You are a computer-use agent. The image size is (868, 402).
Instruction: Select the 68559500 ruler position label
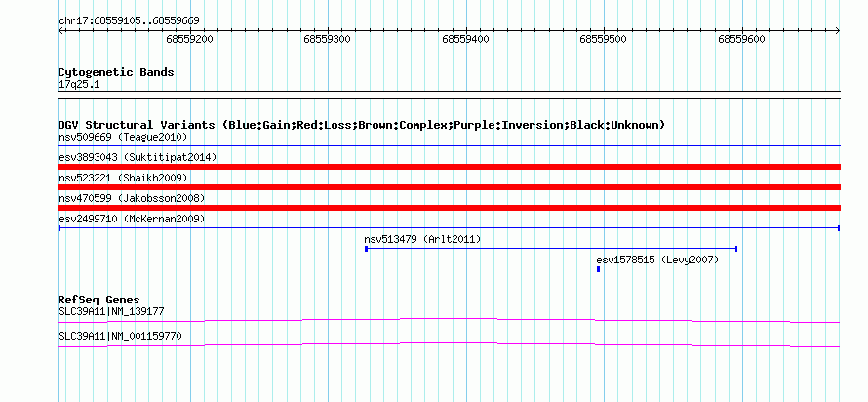point(603,39)
